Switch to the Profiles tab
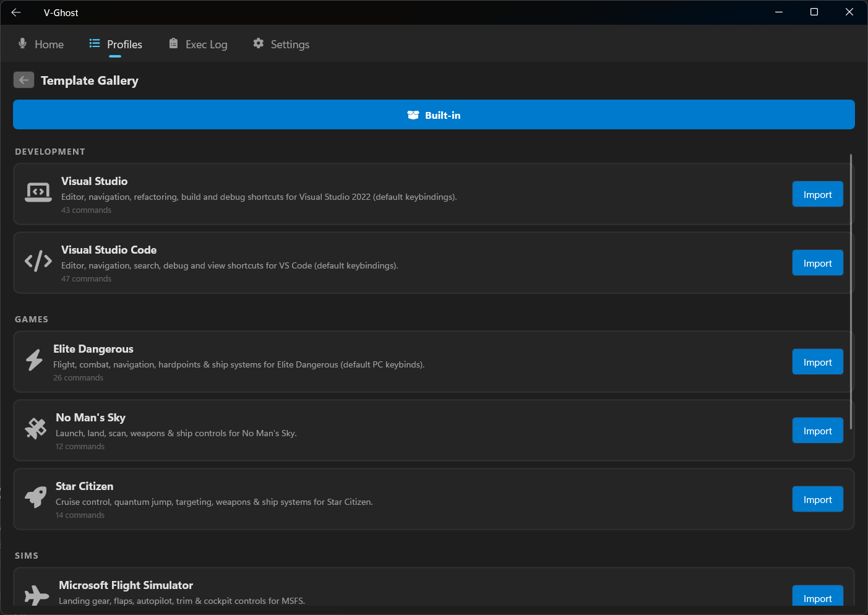Screen dimensions: 868x615 [116, 45]
